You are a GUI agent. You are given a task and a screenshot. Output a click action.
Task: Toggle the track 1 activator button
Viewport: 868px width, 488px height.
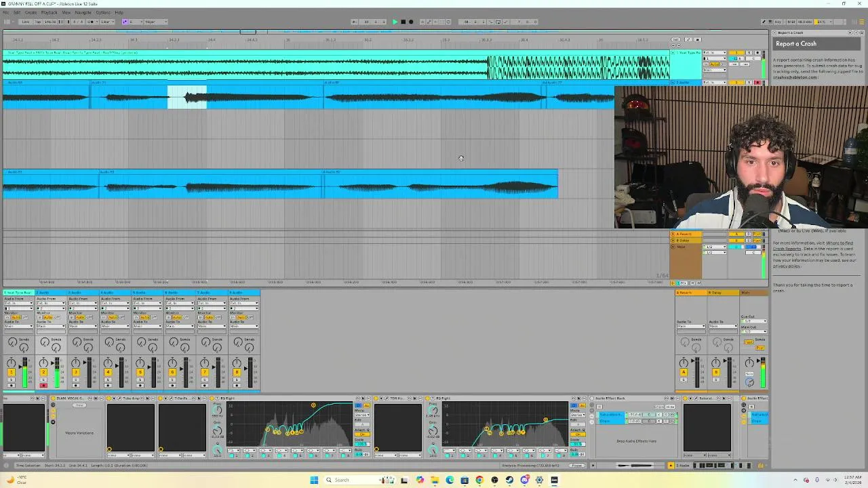pos(12,372)
